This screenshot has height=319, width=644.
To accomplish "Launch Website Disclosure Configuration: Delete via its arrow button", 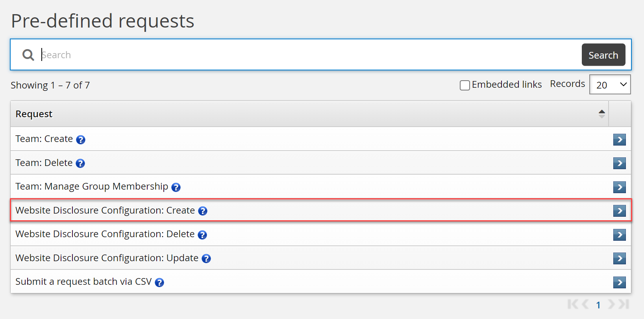I will (619, 234).
